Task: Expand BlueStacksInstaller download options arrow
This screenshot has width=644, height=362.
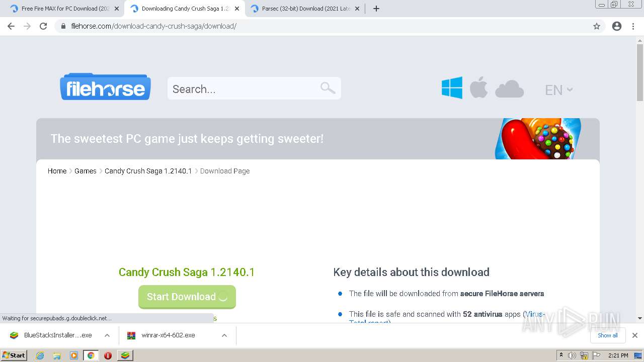Action: pos(107,335)
